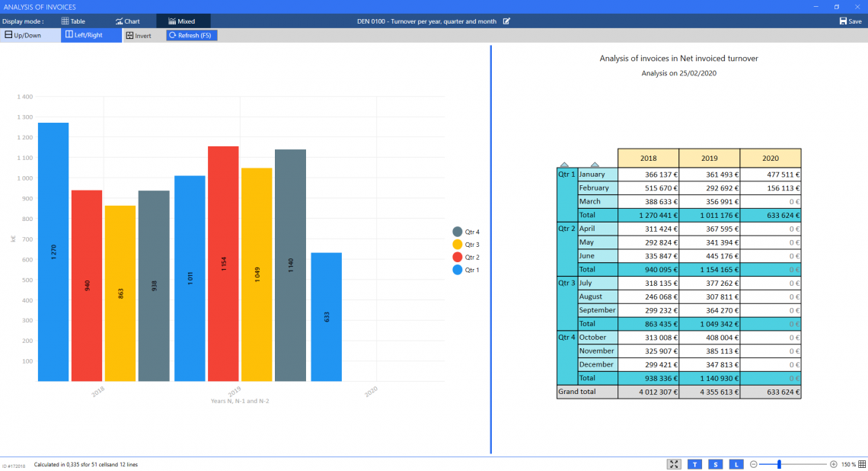The height and width of the screenshot is (471, 868).
Task: Click the 445 176 € June cell
Action: coord(709,256)
